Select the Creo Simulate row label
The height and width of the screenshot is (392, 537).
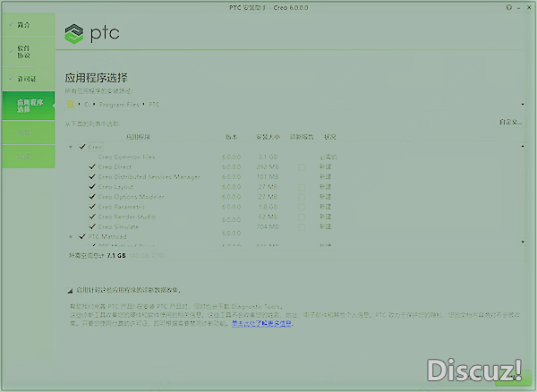click(118, 226)
